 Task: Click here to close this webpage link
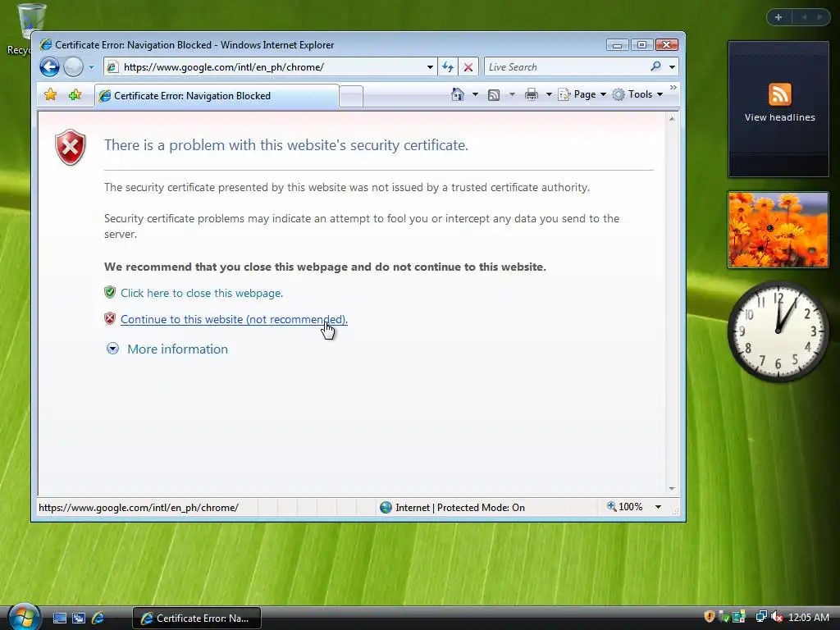tap(202, 293)
